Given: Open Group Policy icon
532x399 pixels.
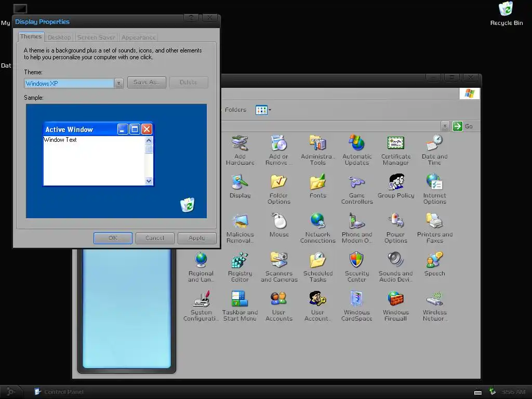Looking at the screenshot, I should coord(396,186).
